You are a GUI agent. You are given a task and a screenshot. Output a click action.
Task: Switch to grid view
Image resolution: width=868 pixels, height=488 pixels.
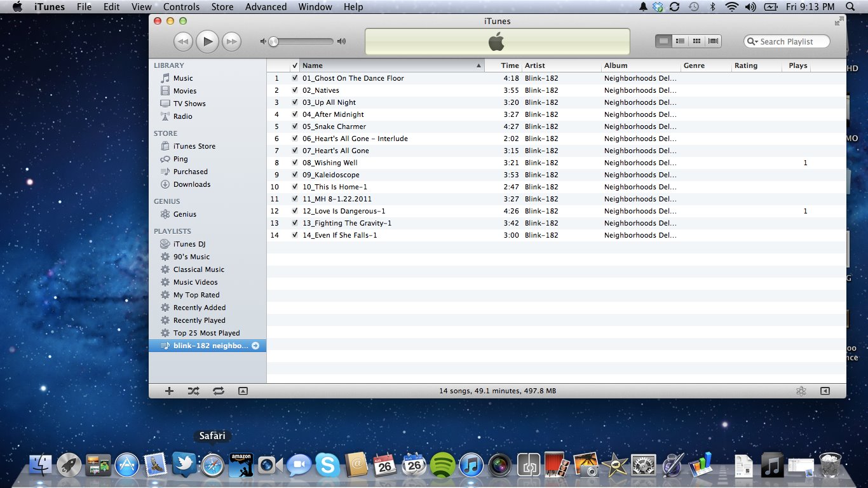pyautogui.click(x=696, y=41)
